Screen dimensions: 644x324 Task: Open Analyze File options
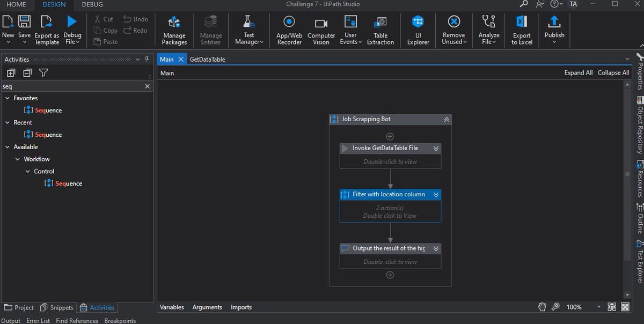tap(489, 30)
